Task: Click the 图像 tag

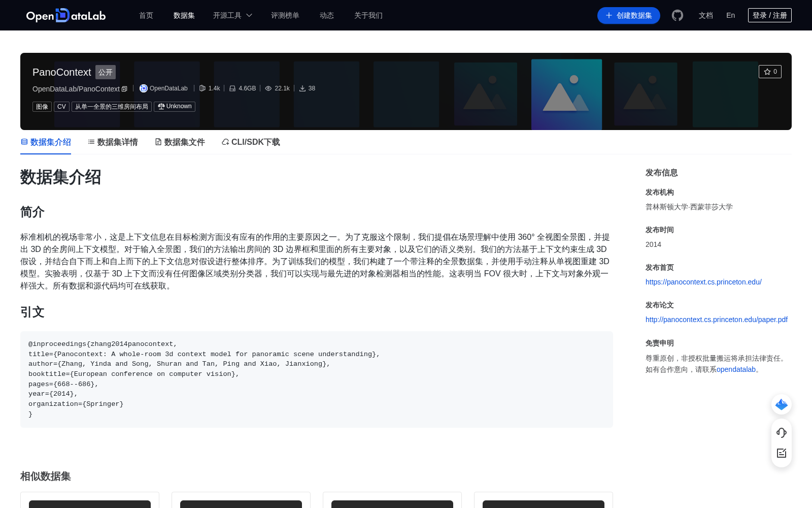Action: (x=42, y=107)
